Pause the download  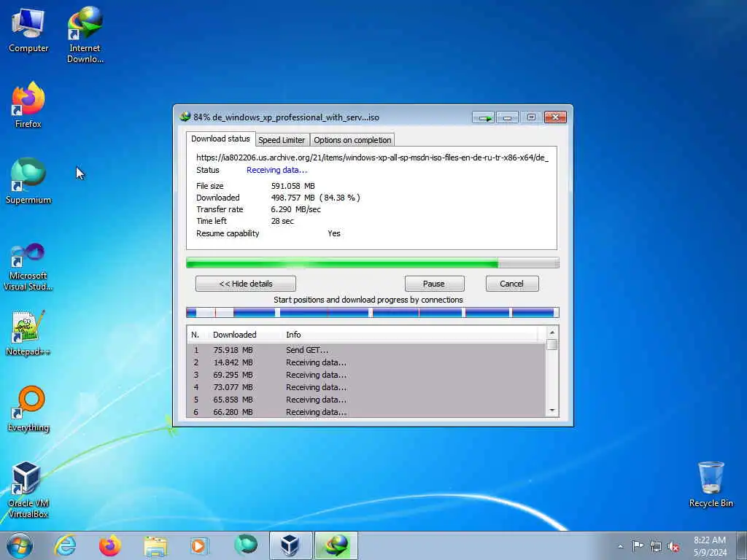pyautogui.click(x=434, y=284)
